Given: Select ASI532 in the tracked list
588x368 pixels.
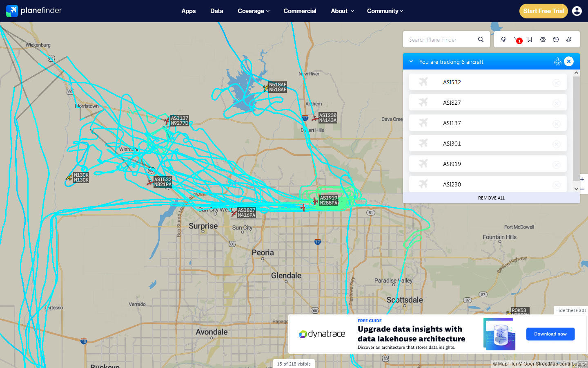Looking at the screenshot, I should 488,82.
